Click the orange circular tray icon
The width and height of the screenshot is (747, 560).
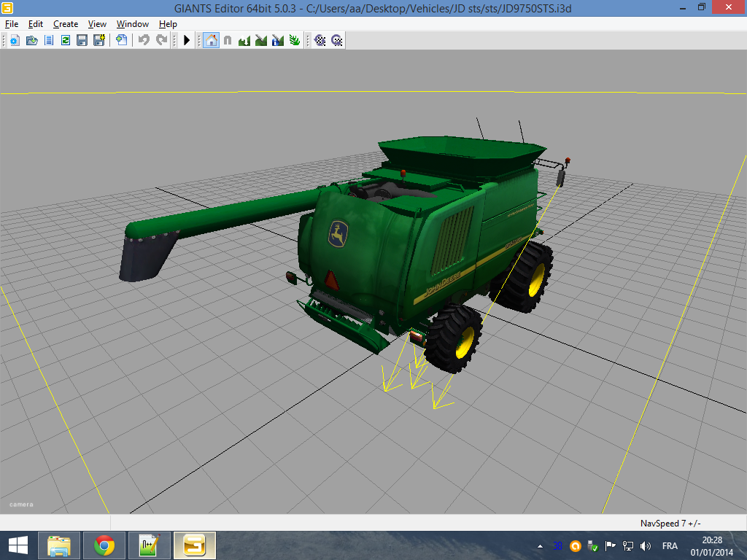tap(575, 546)
